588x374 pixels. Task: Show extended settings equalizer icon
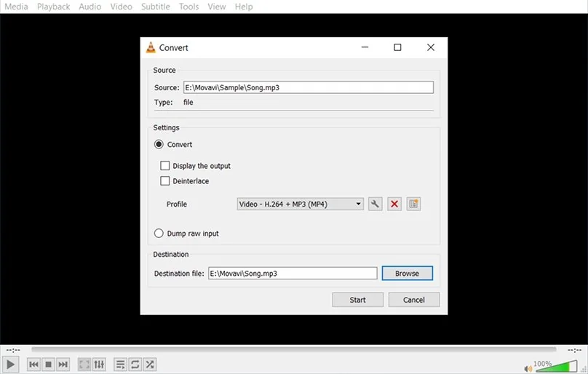(99, 365)
